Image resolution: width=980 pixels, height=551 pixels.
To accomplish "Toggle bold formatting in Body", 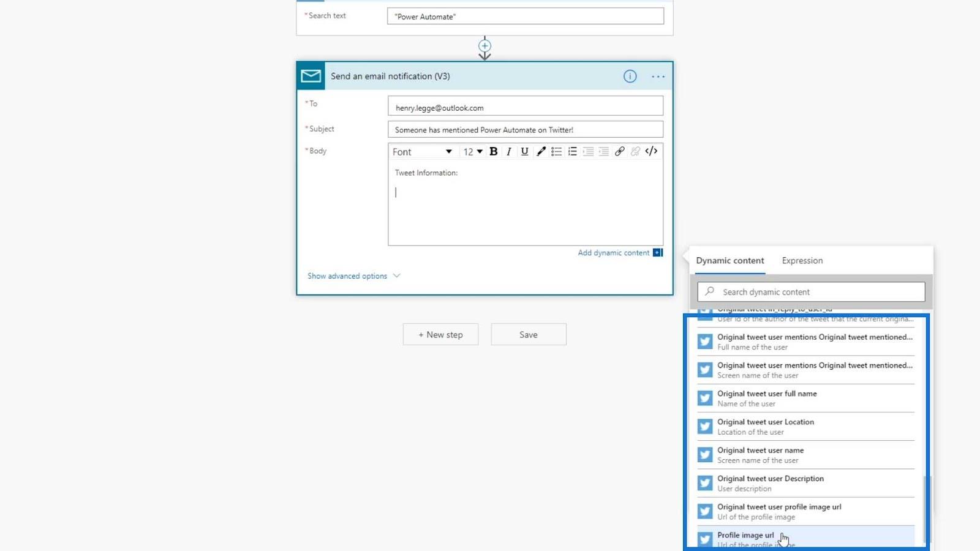I will tap(493, 152).
